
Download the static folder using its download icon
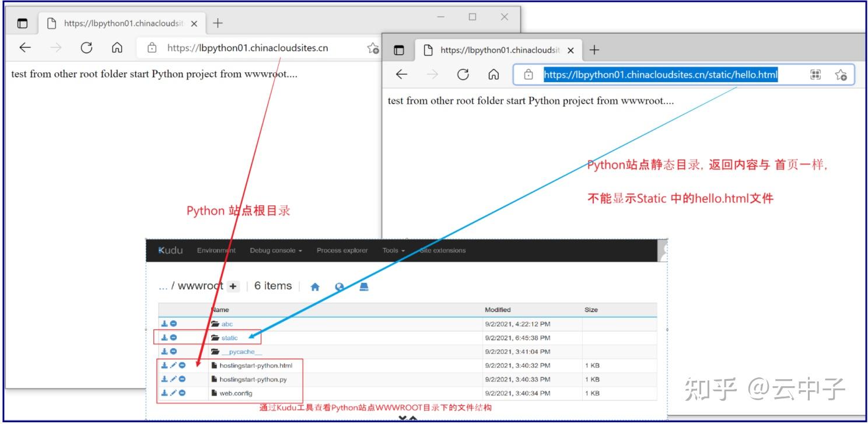[164, 338]
